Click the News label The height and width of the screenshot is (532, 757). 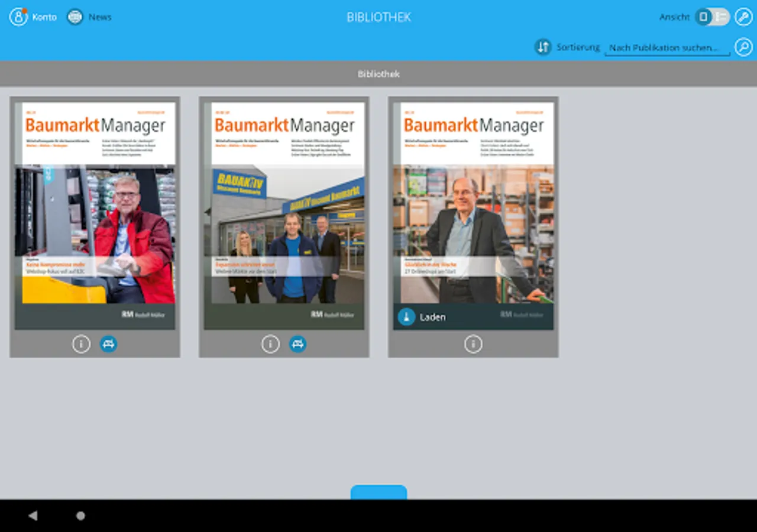(x=100, y=17)
